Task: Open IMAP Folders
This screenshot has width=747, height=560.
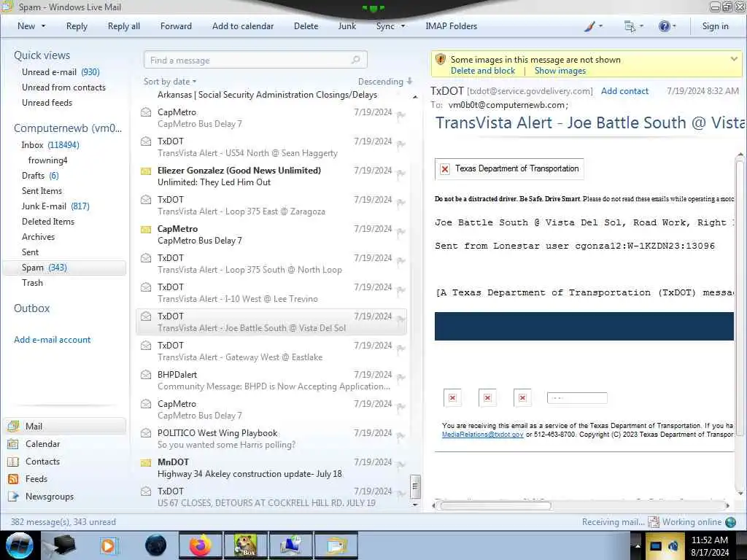Action: point(451,26)
